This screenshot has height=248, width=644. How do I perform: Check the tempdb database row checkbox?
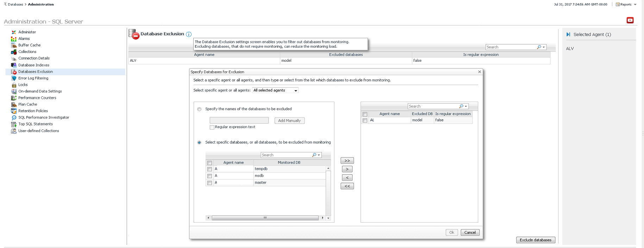(x=210, y=169)
